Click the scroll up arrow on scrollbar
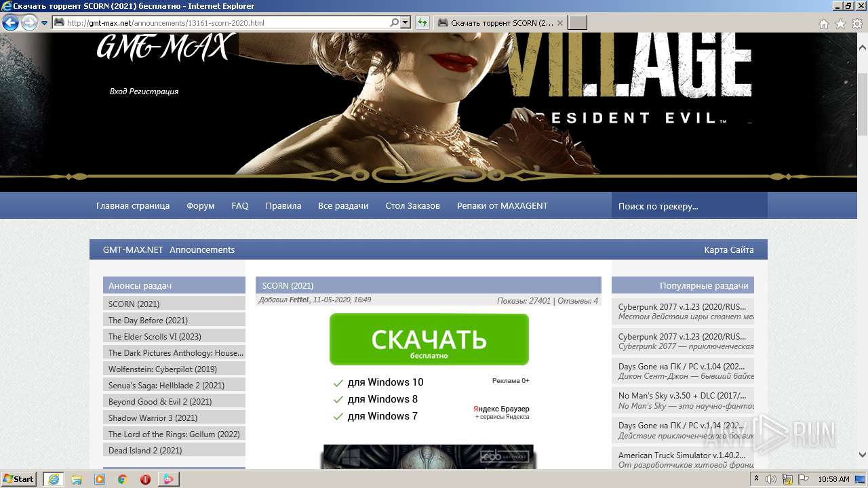 tap(863, 47)
